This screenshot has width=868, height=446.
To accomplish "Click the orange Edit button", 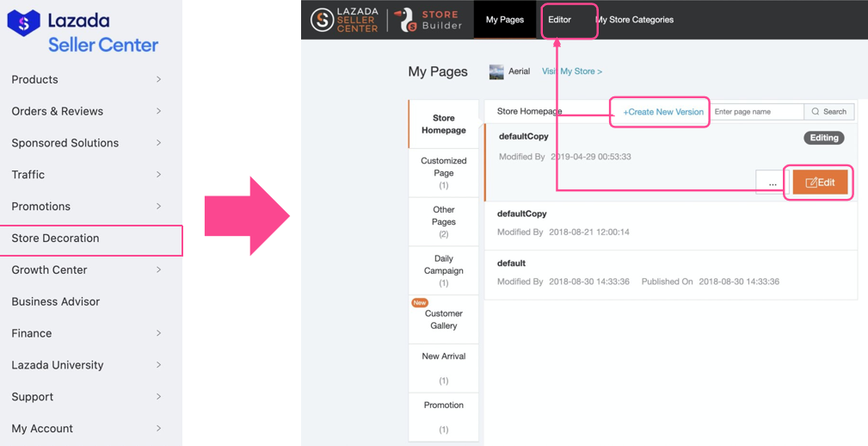I will coord(820,183).
